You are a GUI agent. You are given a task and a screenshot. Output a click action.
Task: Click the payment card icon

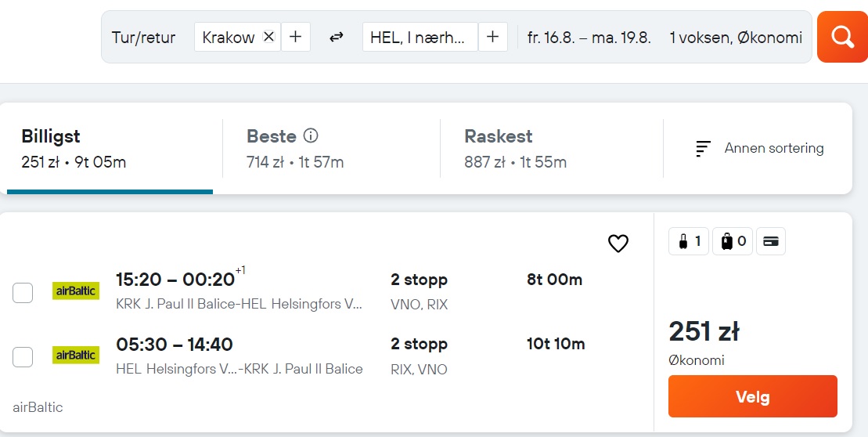(771, 241)
